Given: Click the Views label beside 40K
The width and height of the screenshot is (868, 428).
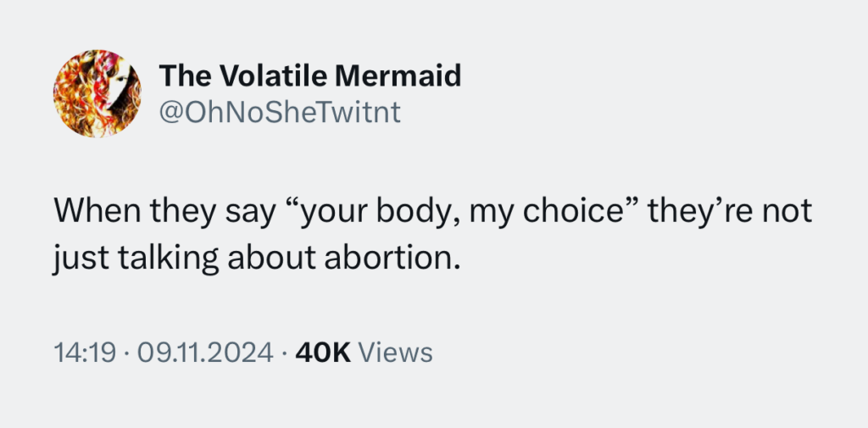Looking at the screenshot, I should coord(396,352).
